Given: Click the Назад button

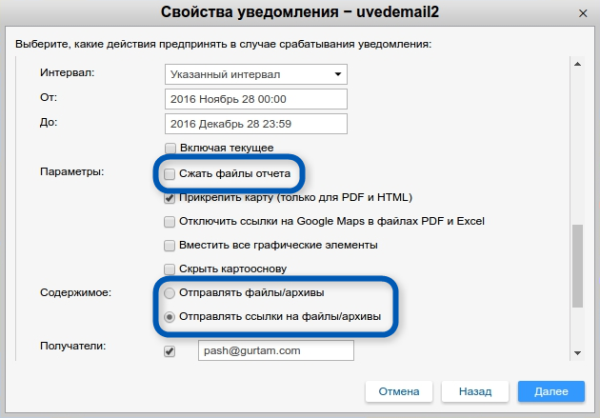Looking at the screenshot, I should [x=475, y=391].
